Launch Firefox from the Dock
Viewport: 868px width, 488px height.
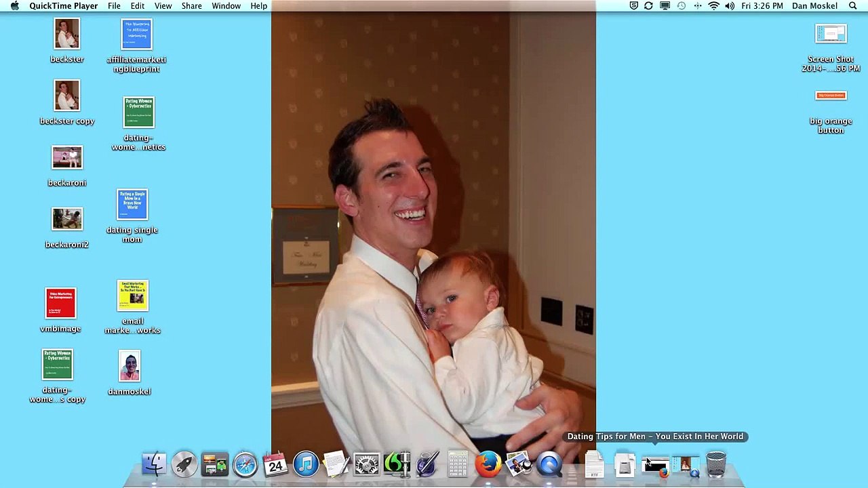(x=488, y=464)
